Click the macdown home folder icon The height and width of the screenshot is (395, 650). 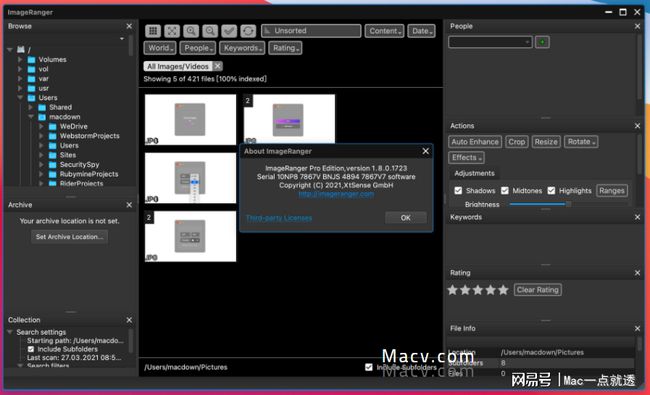42,117
